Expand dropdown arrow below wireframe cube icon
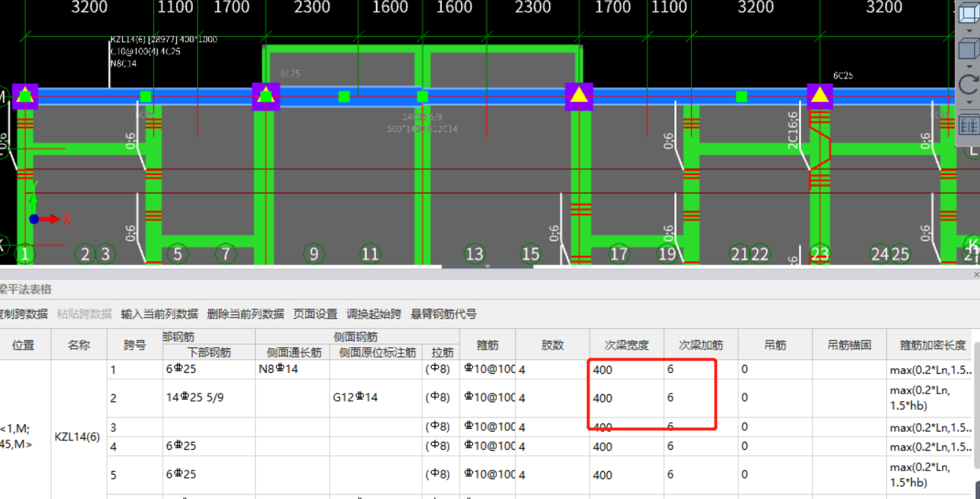This screenshot has width=980, height=499. [x=969, y=32]
